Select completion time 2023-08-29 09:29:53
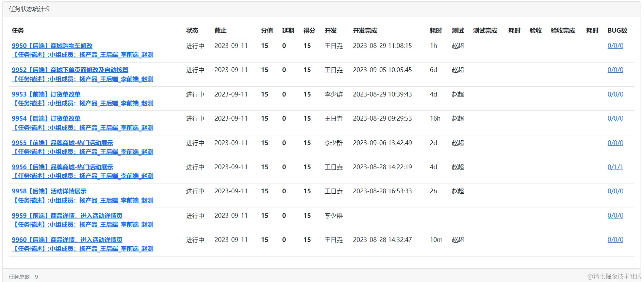 [x=382, y=119]
